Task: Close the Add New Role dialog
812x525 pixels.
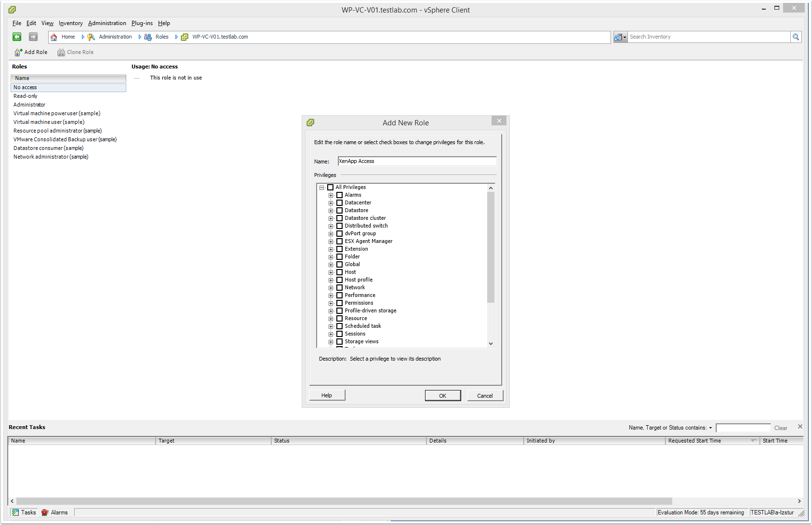Action: pyautogui.click(x=499, y=121)
